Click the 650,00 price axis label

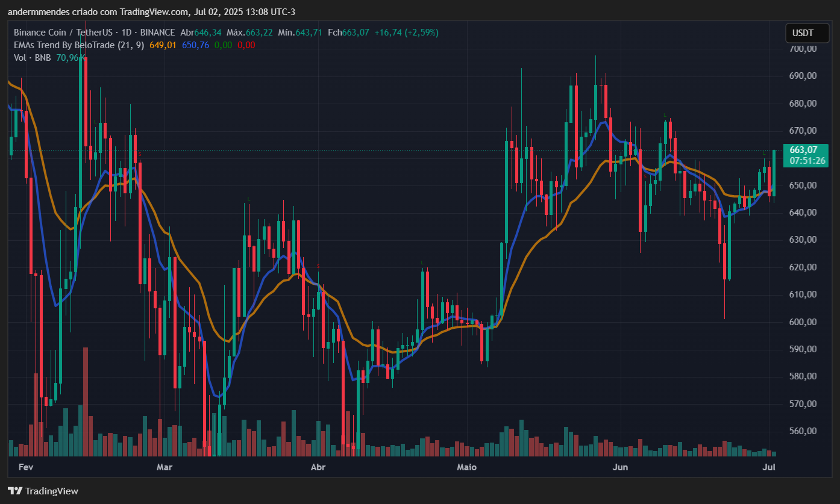click(803, 185)
